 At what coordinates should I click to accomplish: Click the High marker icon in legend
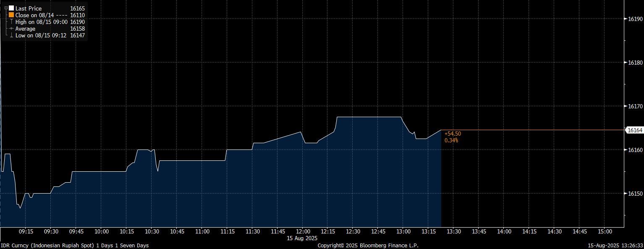coord(11,22)
